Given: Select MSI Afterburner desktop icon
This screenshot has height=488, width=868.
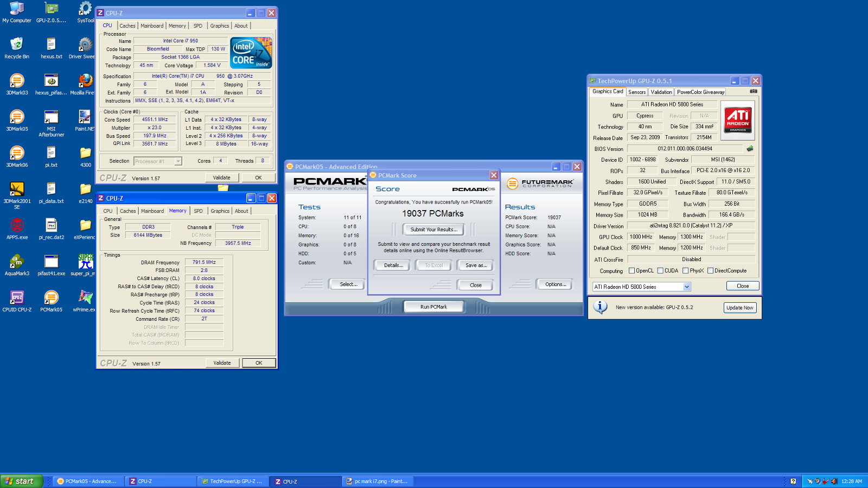Looking at the screenshot, I should pos(51,123).
